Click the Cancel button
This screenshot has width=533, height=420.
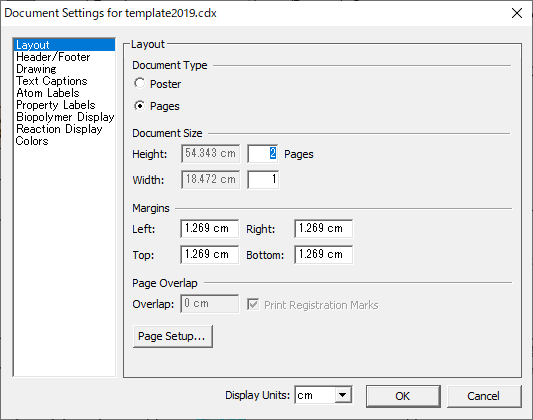(x=484, y=396)
